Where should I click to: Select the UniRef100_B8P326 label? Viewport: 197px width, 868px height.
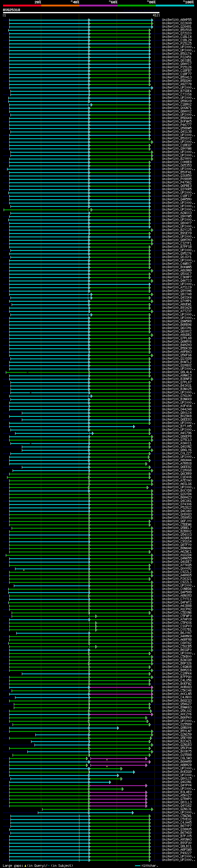coord(177,663)
